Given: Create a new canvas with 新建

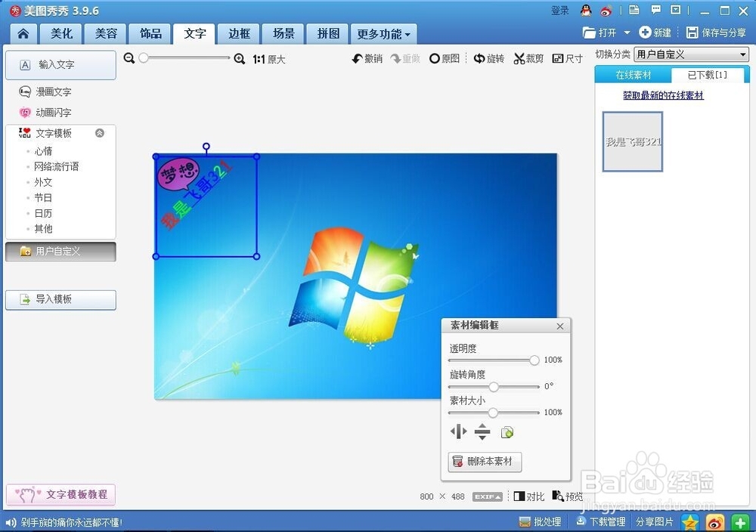Looking at the screenshot, I should (655, 32).
